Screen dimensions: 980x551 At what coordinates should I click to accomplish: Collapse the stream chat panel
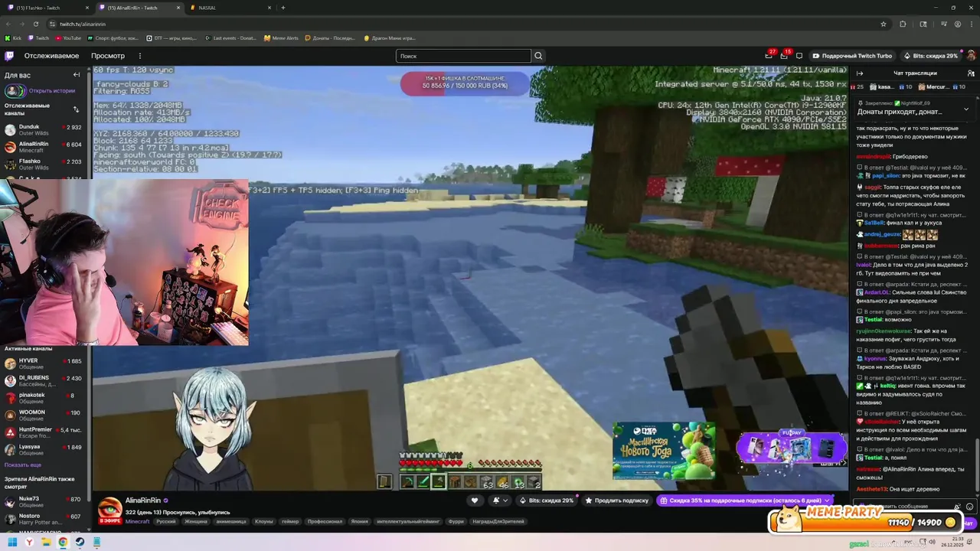pos(860,73)
